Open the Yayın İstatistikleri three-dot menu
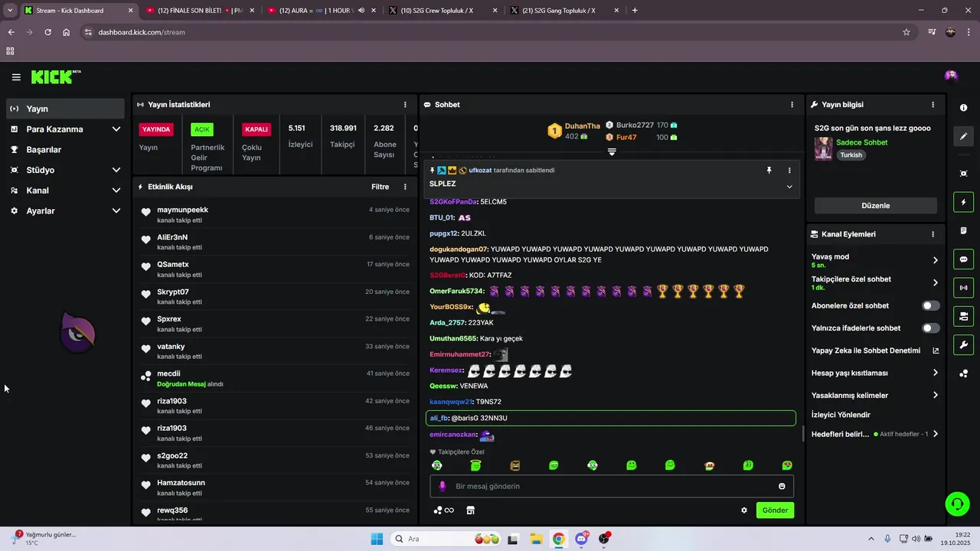Viewport: 980px width, 551px height. tap(405, 105)
